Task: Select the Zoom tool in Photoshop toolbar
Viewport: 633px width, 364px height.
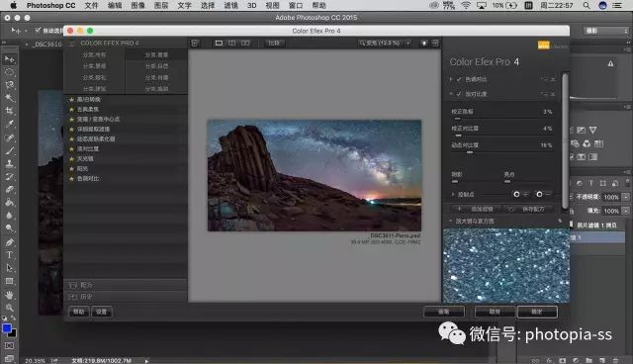Action: pyautogui.click(x=9, y=308)
